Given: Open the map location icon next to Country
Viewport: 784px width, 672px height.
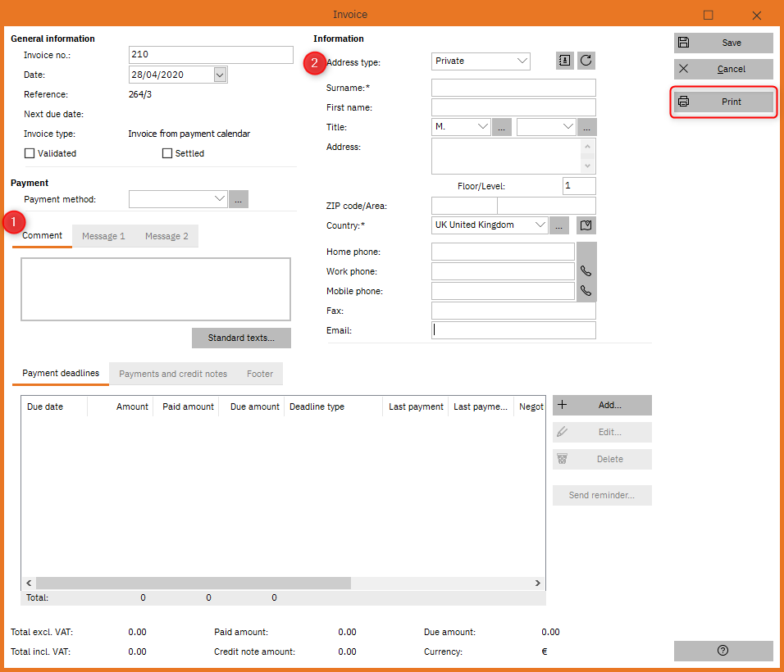Looking at the screenshot, I should click(586, 225).
